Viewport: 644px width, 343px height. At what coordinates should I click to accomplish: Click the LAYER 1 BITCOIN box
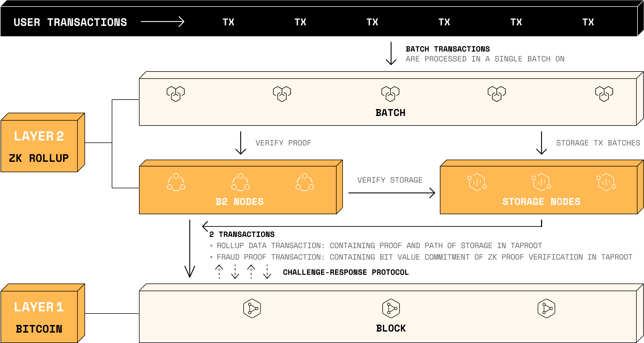(x=40, y=317)
